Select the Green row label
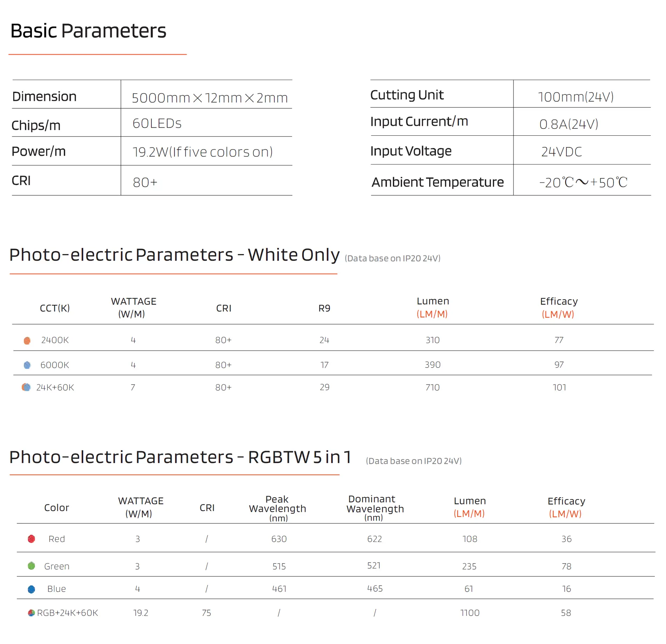This screenshot has height=644, width=666. [x=57, y=566]
